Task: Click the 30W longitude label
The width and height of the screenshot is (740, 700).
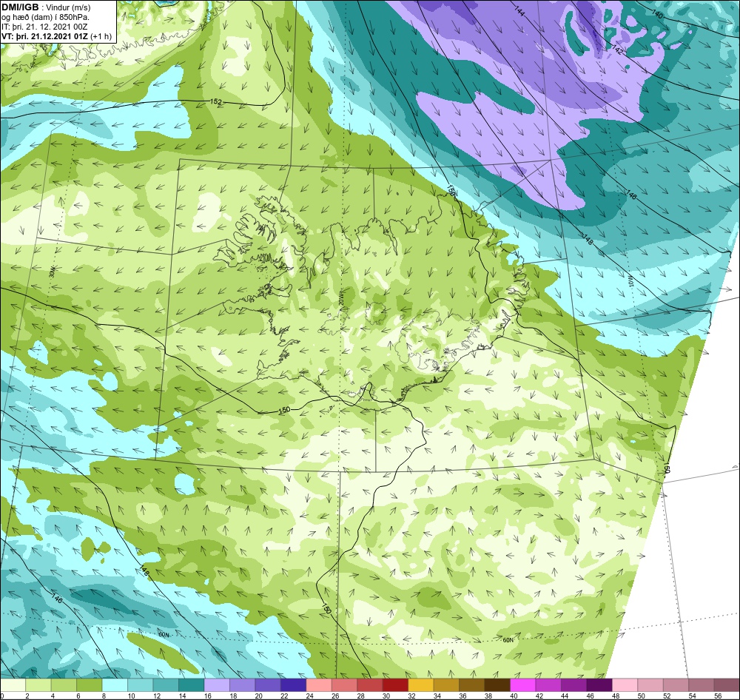Action: (x=52, y=272)
